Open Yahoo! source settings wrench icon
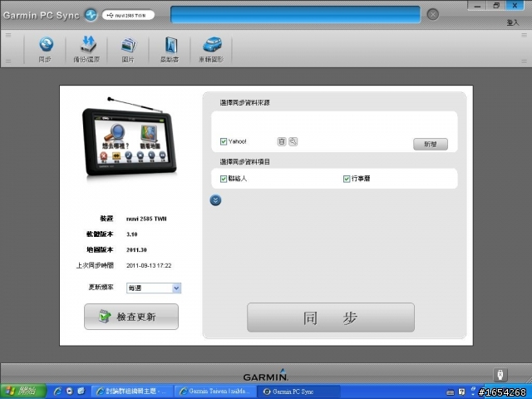This screenshot has width=532, height=399. 293,141
